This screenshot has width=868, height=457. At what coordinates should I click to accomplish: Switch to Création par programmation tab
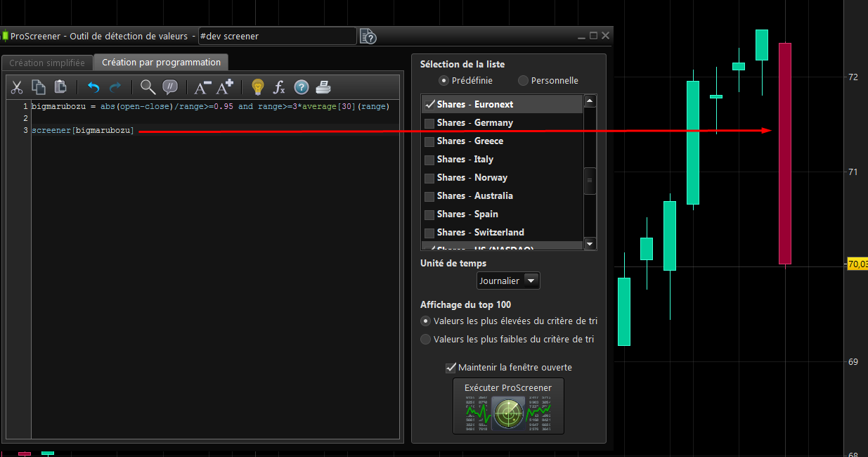click(x=161, y=62)
